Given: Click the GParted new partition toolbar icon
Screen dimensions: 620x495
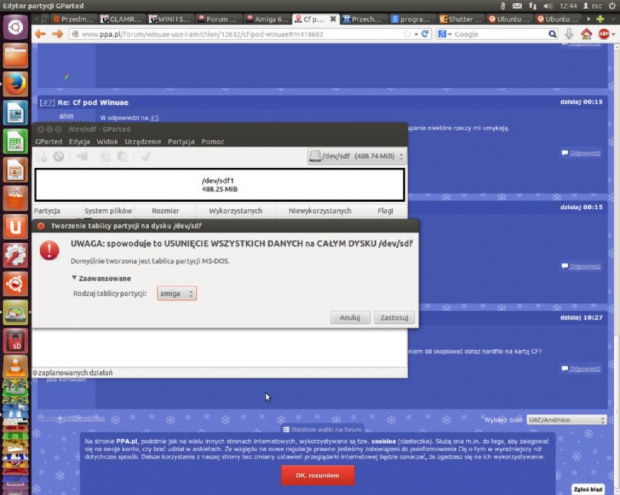Looking at the screenshot, I should [x=42, y=157].
